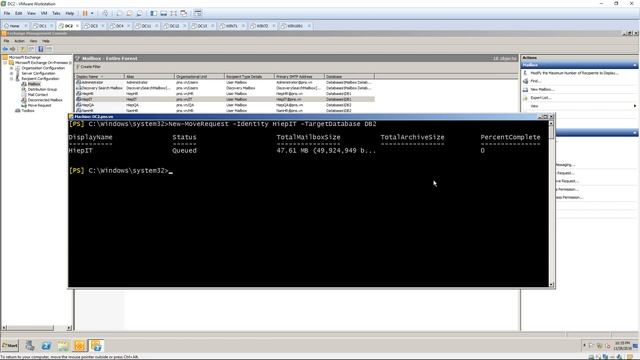
Task: Select Move Request in the tree
Action: (x=39, y=105)
